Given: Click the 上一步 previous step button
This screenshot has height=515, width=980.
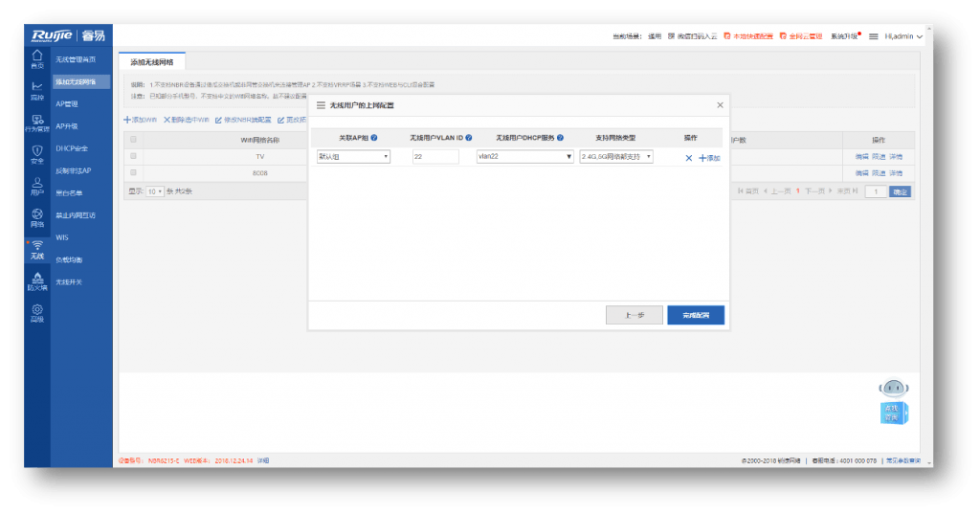Looking at the screenshot, I should [x=634, y=315].
